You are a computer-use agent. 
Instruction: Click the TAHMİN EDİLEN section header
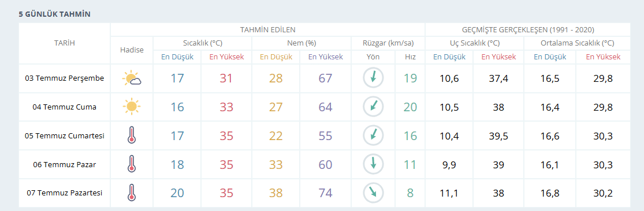[x=268, y=29]
